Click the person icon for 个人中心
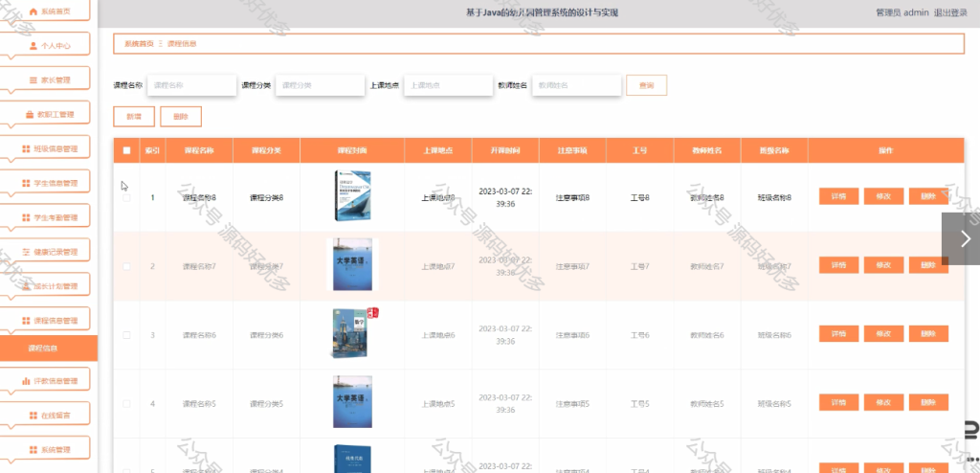 (33, 46)
